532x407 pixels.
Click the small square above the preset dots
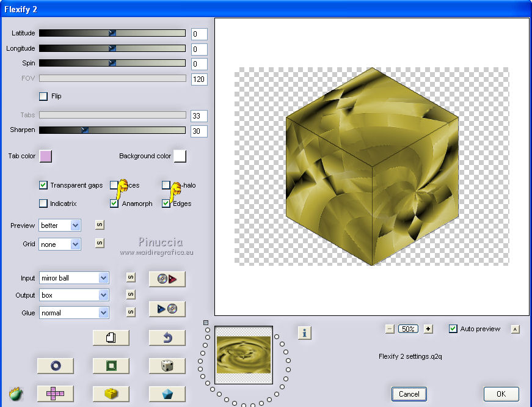[x=206, y=323]
